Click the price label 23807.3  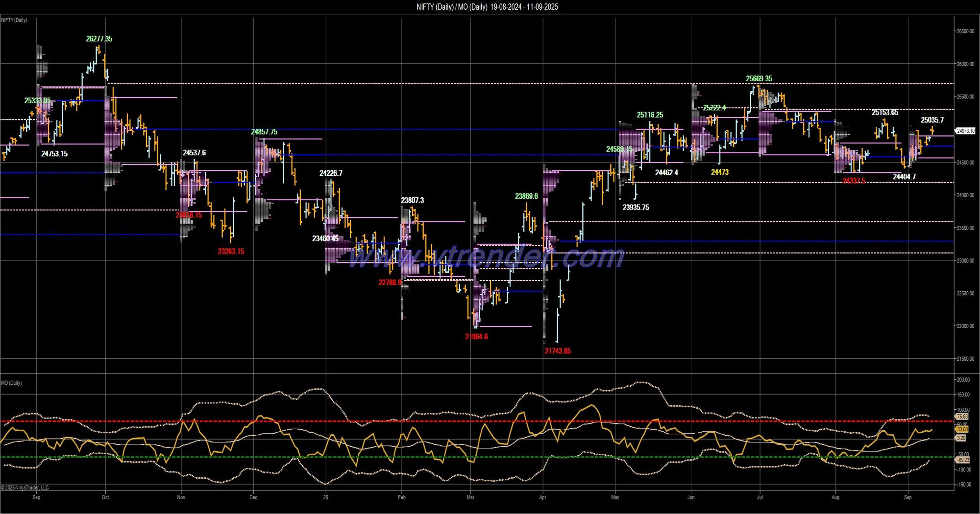(x=413, y=200)
